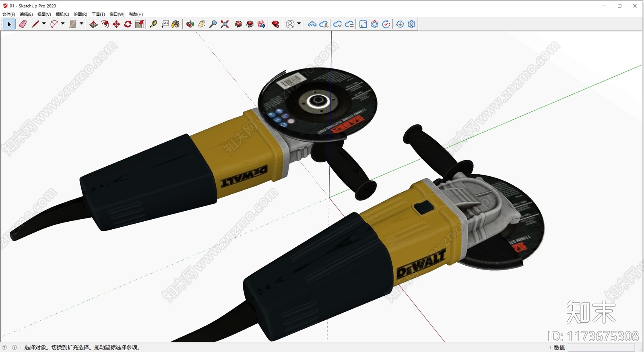
Task: Click the blue dotted ring toolbar icon
Action: pos(375,25)
